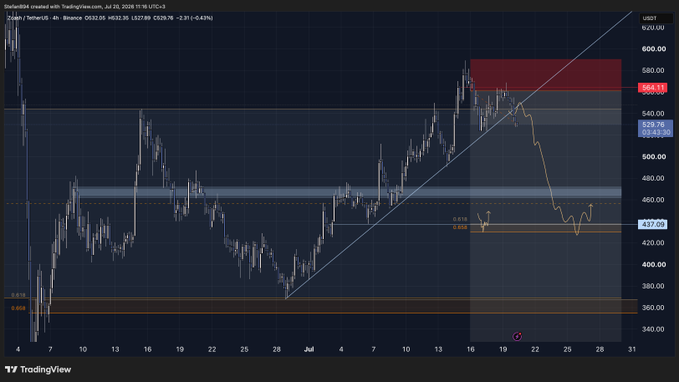Click the Zcash / TetherUS symbol title
The image size is (679, 382).
click(28, 18)
